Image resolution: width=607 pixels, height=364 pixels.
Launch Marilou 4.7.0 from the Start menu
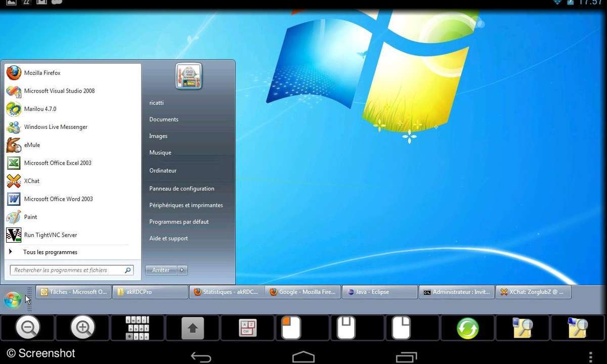pyautogui.click(x=72, y=109)
